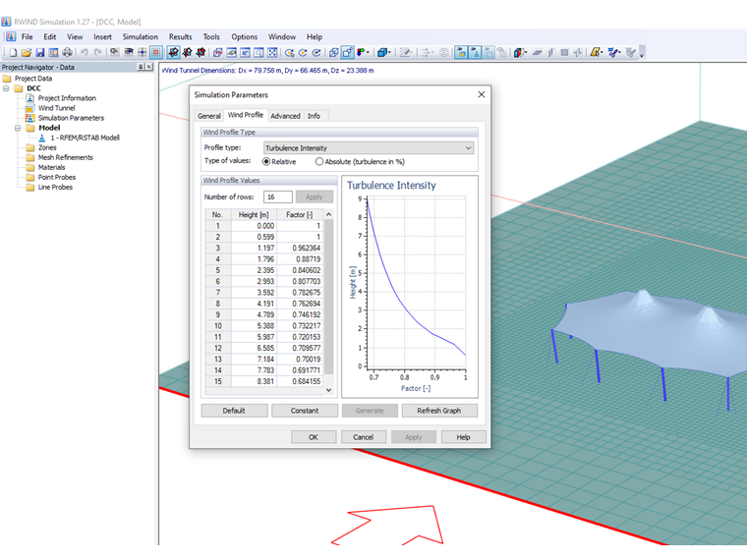This screenshot has height=560, width=747.
Task: Click the Undo arrow in toolbar
Action: click(x=85, y=52)
